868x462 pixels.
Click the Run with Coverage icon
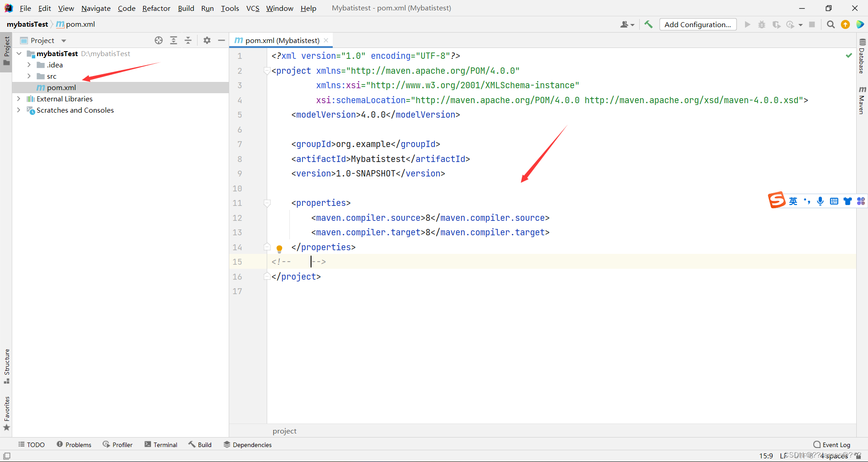(x=776, y=24)
